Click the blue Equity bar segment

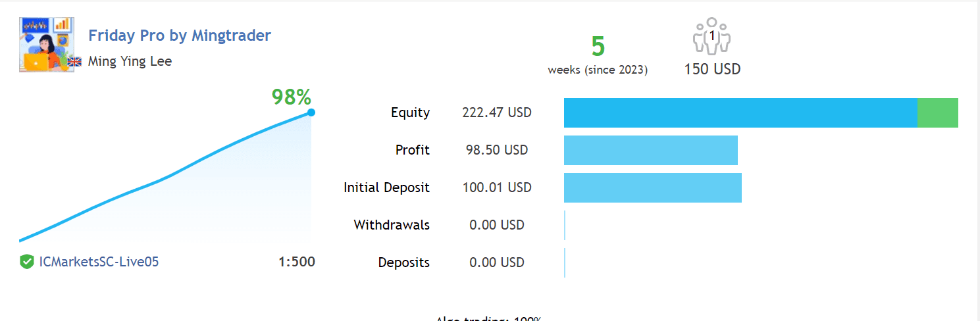coord(740,112)
